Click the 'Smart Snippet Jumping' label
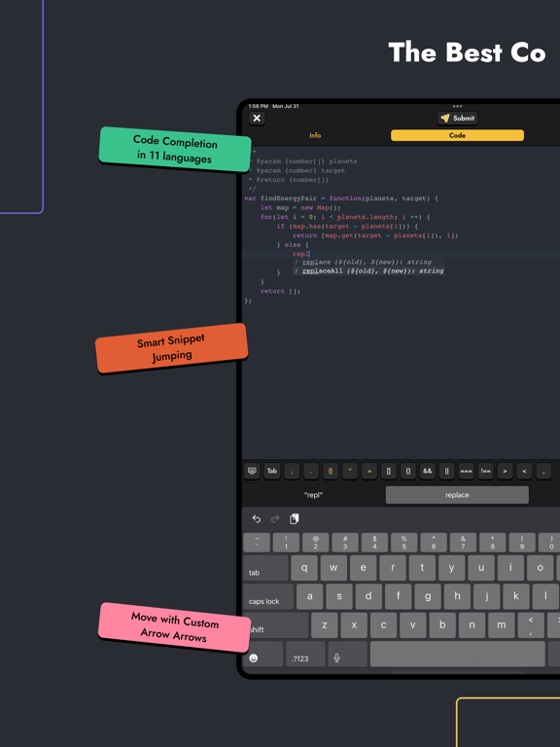560x747 pixels. click(171, 348)
